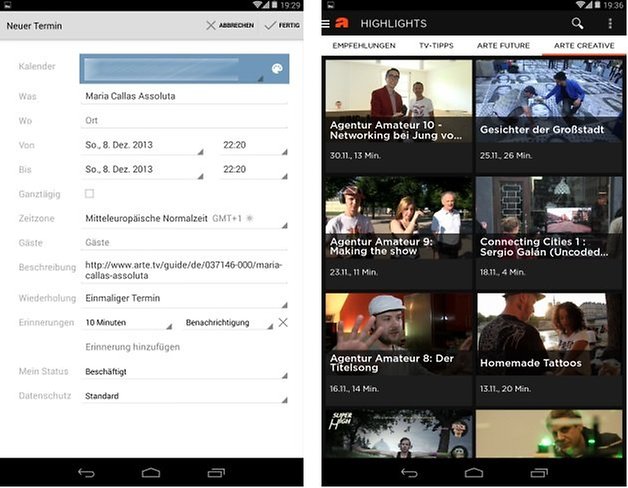Tap the Abbrechen cancel X icon
The image size is (628, 488).
coord(211,25)
